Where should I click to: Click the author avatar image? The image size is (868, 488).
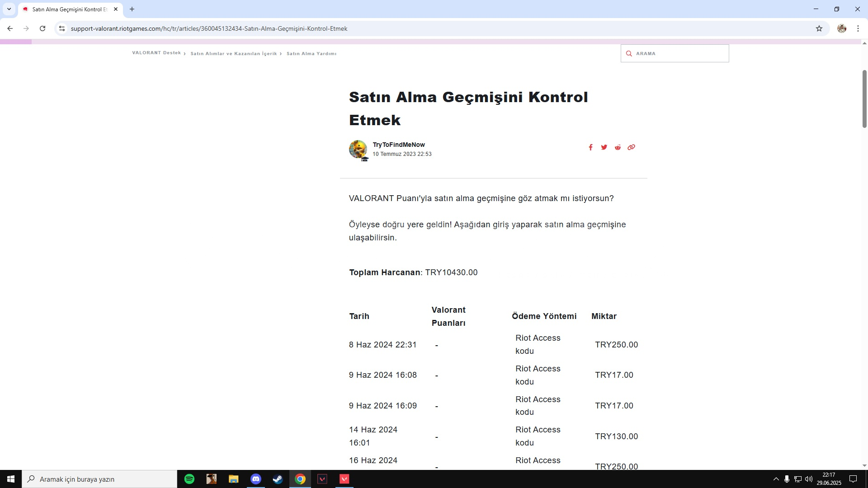358,149
